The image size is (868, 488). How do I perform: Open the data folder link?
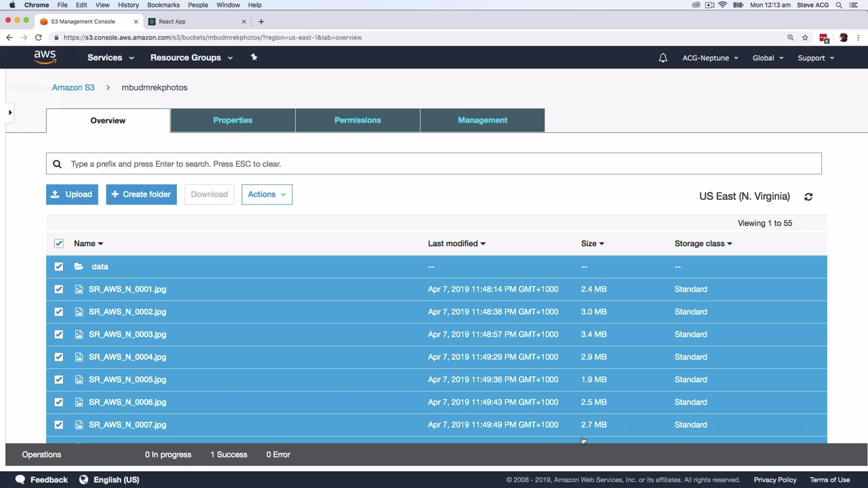click(100, 267)
